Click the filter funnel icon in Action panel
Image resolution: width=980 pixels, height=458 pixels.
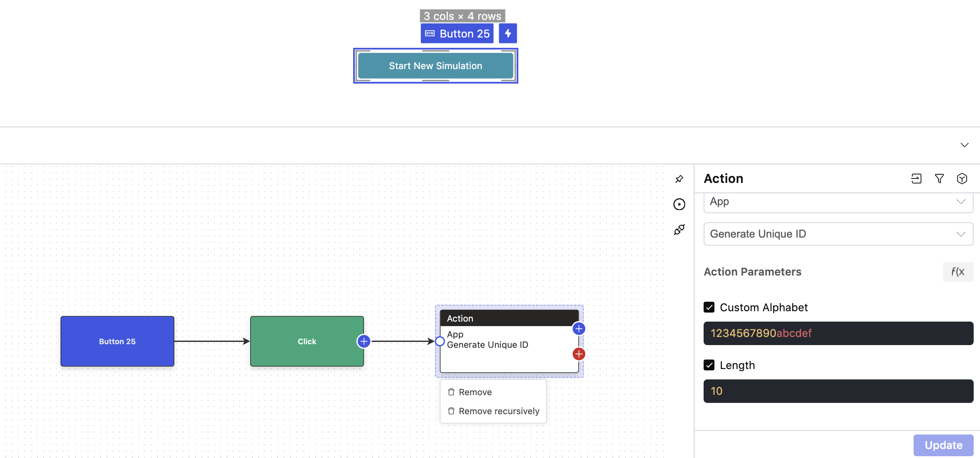(x=939, y=179)
